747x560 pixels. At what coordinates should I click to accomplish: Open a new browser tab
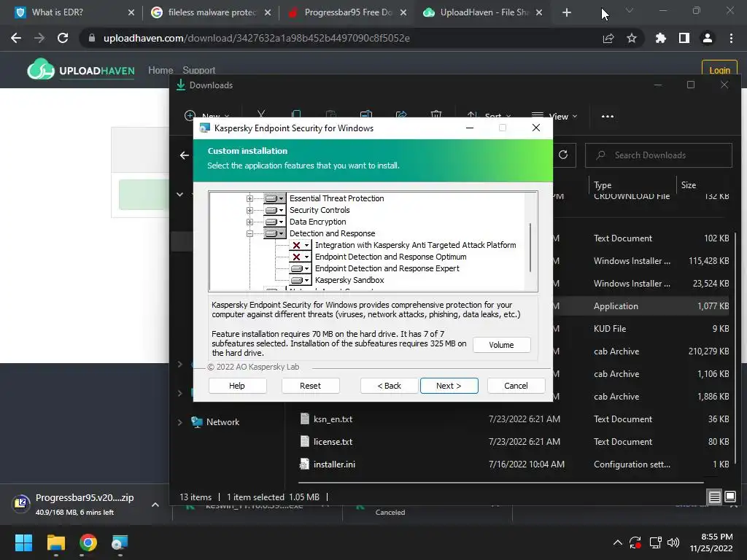(x=566, y=12)
